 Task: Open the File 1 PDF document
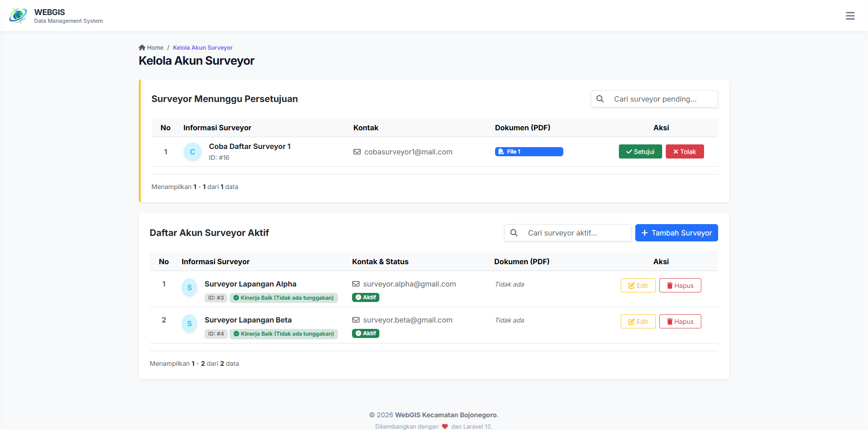point(529,152)
